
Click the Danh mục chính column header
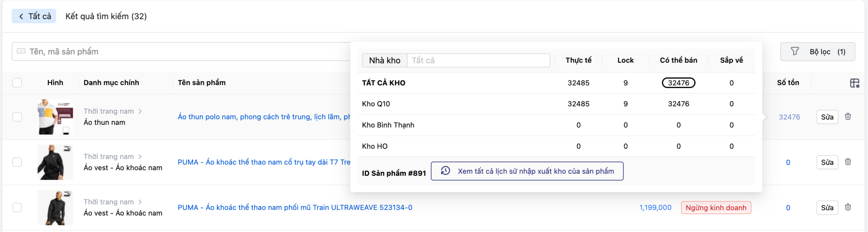pos(111,83)
